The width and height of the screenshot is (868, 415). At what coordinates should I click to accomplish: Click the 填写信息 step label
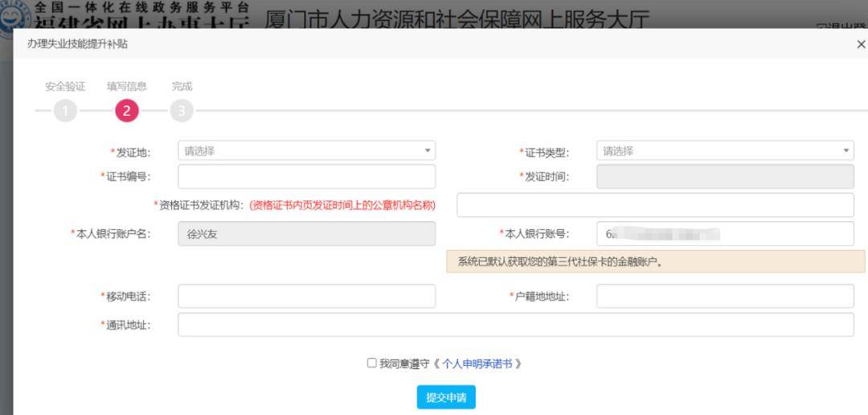[127, 86]
